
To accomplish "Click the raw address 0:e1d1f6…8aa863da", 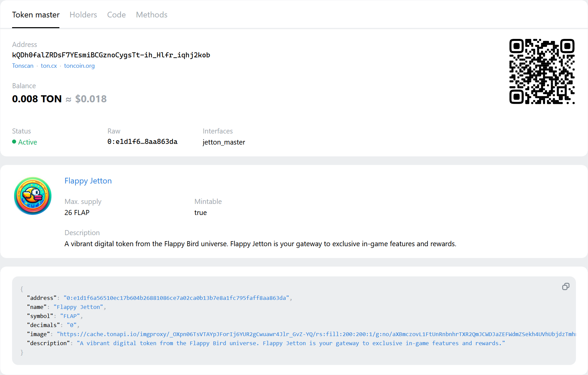I will 142,142.
